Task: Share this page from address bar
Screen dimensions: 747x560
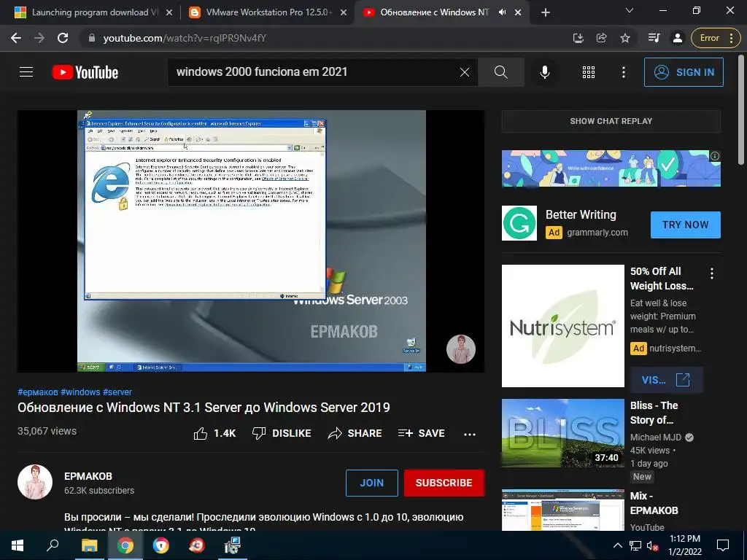Action: 601,38
